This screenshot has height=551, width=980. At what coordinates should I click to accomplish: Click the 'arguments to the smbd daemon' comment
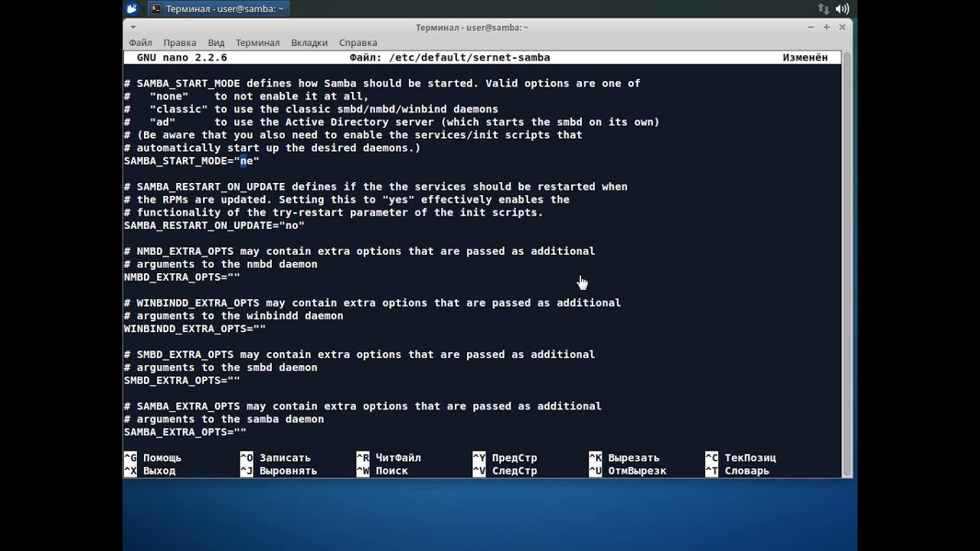pos(220,367)
